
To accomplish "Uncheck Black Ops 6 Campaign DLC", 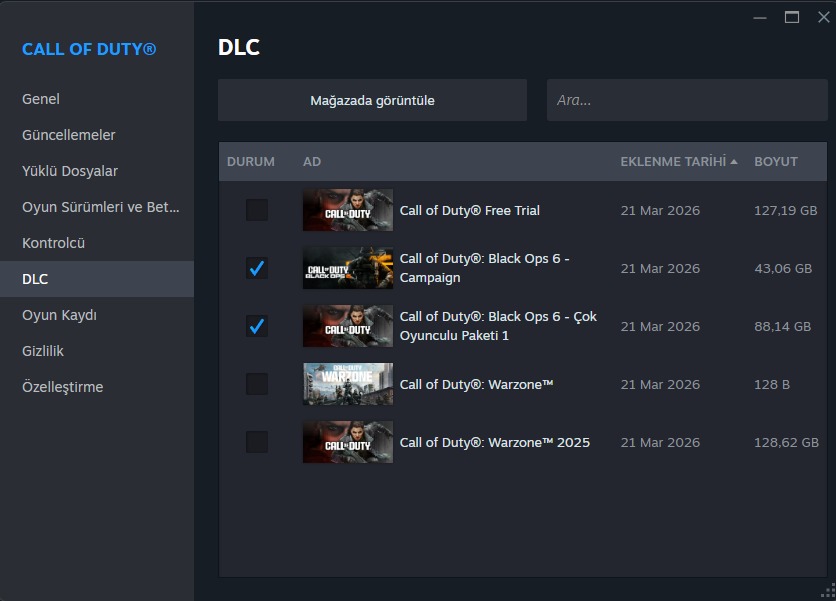I will (257, 268).
